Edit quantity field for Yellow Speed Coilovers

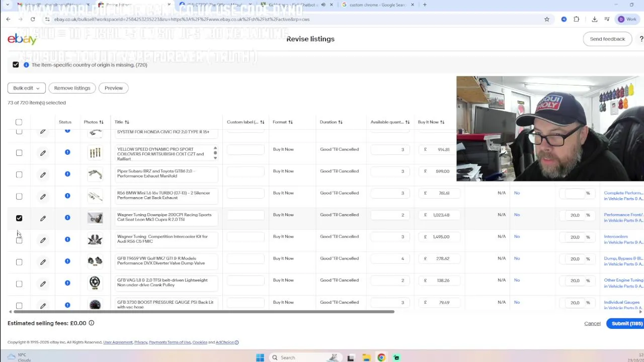tap(390, 149)
